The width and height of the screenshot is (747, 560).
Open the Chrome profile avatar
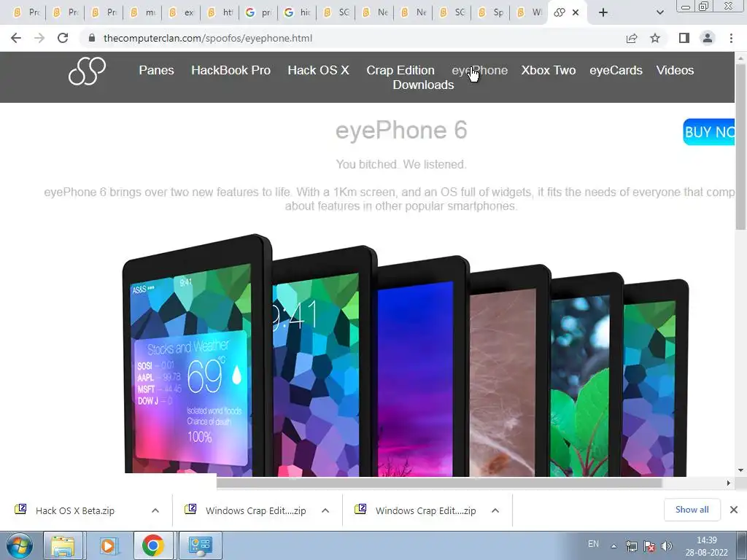(708, 38)
